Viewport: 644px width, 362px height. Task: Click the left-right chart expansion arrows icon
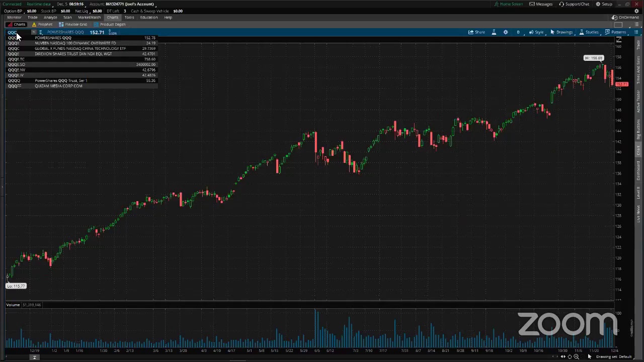pyautogui.click(x=563, y=357)
